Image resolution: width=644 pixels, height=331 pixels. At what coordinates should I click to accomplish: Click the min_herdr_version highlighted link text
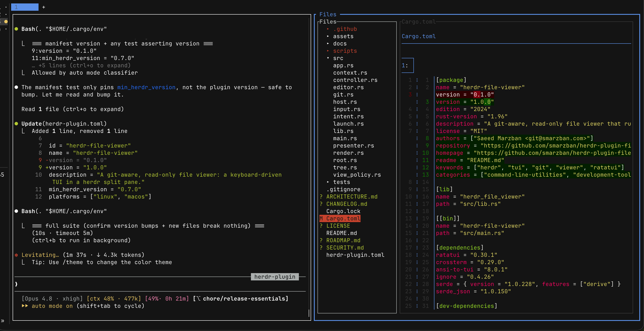[146, 87]
